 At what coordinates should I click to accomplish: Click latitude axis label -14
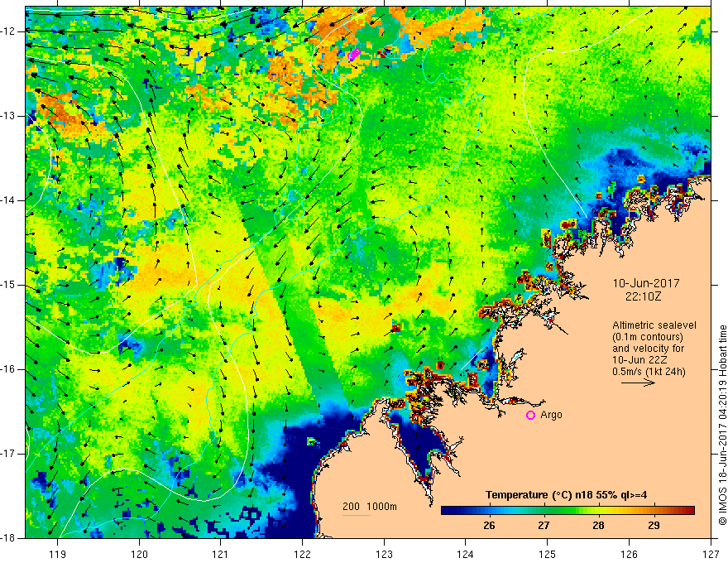9,200
